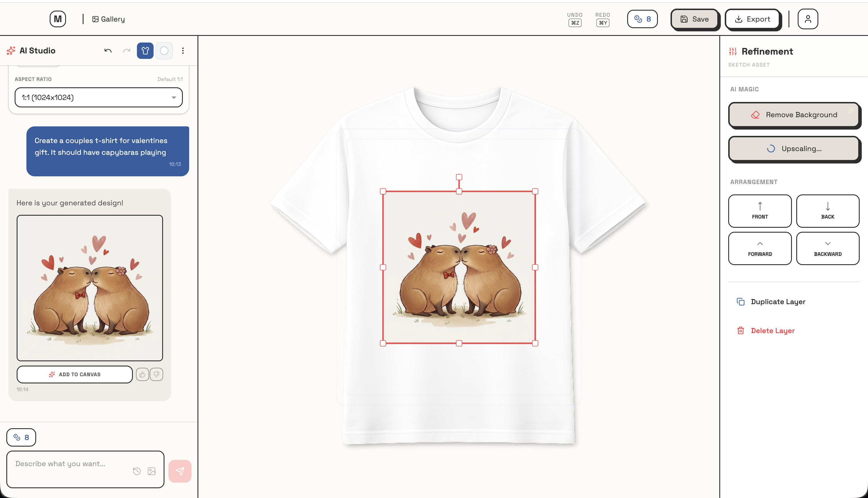
Task: Click Add to Canvas button
Action: coord(75,375)
